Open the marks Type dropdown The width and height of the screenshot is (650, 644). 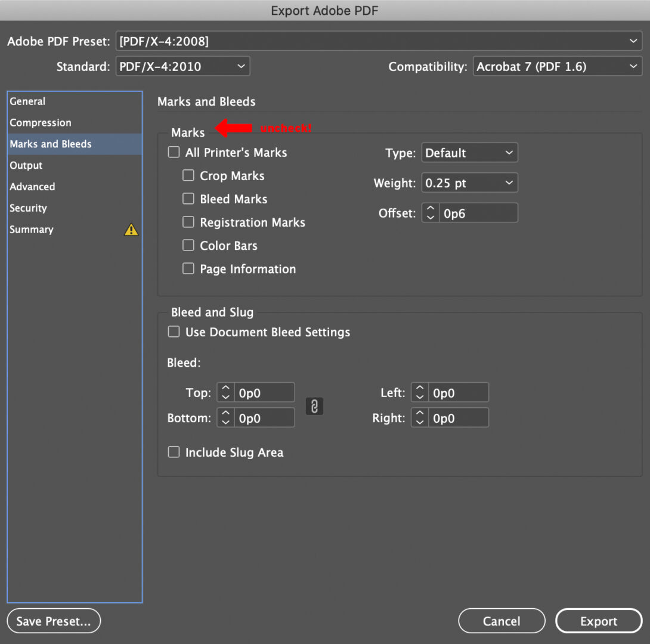pyautogui.click(x=469, y=153)
